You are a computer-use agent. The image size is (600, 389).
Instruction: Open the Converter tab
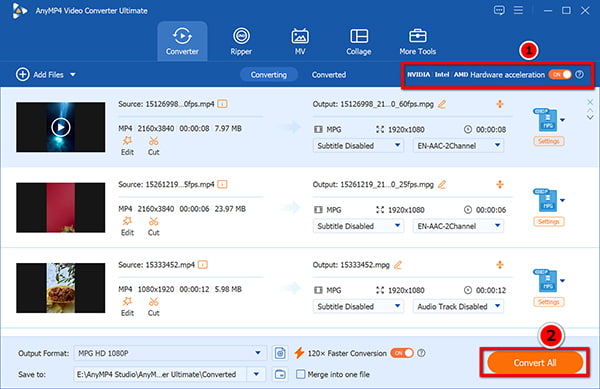point(182,41)
